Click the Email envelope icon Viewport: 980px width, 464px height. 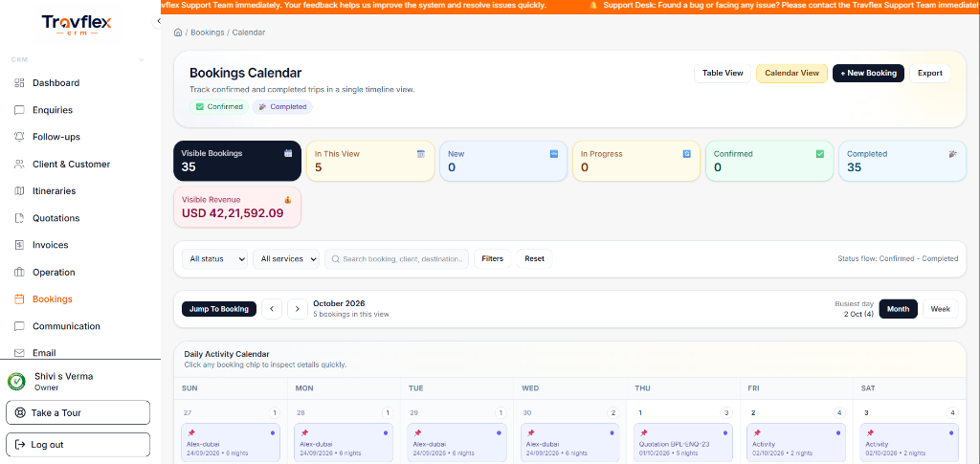pos(19,353)
